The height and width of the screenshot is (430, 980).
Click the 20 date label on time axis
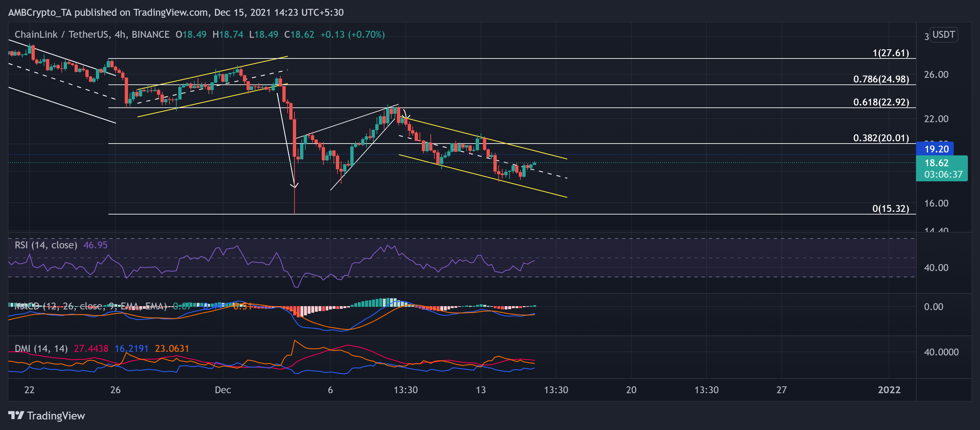[631, 390]
